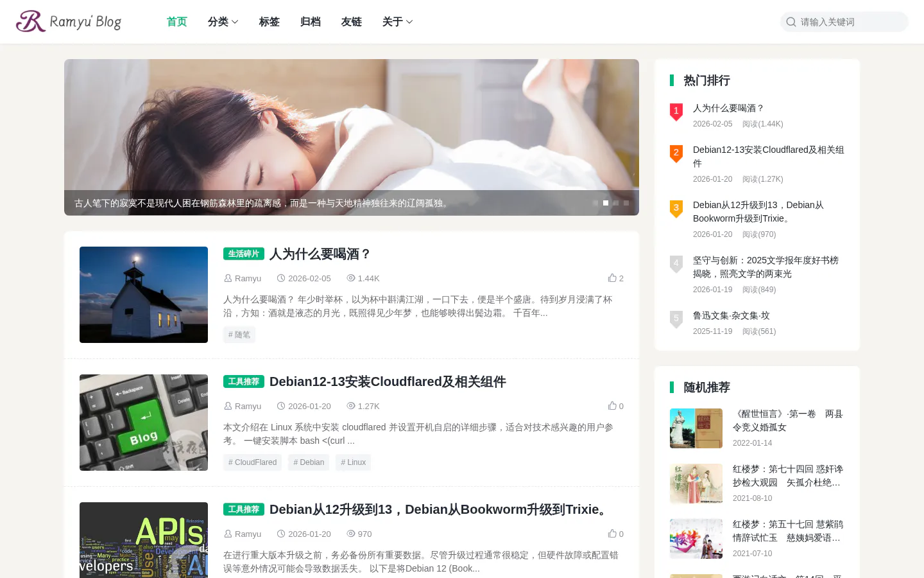Image resolution: width=924 pixels, height=578 pixels.
Task: Select the first carousel indicator dot
Action: (595, 203)
